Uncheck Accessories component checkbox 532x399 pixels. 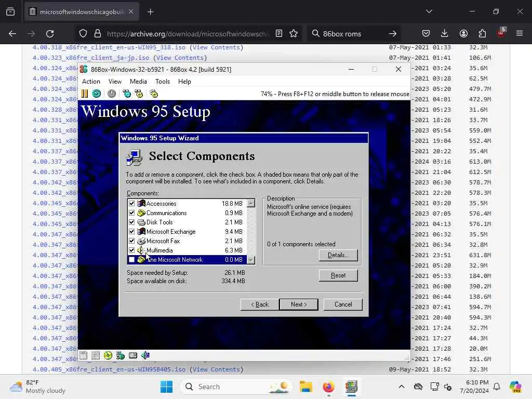(x=131, y=204)
